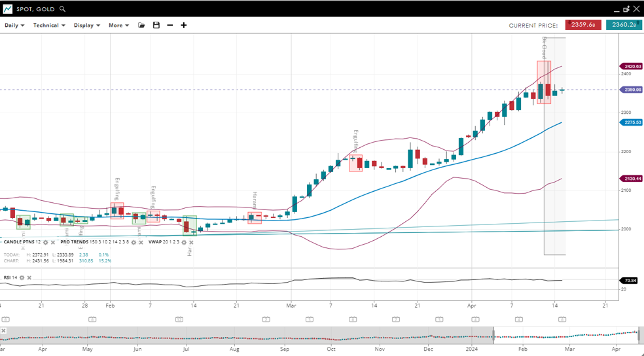
Task: Remove the CANDLE PTNS indicator
Action: [53, 242]
